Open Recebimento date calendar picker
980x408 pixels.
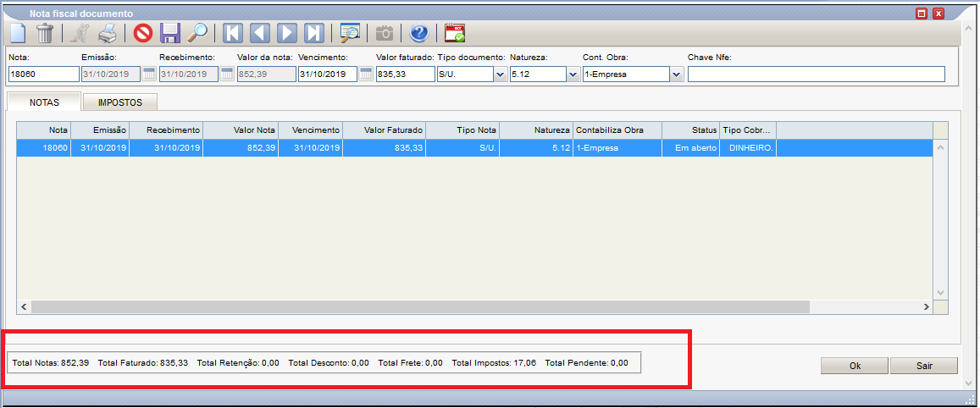227,74
